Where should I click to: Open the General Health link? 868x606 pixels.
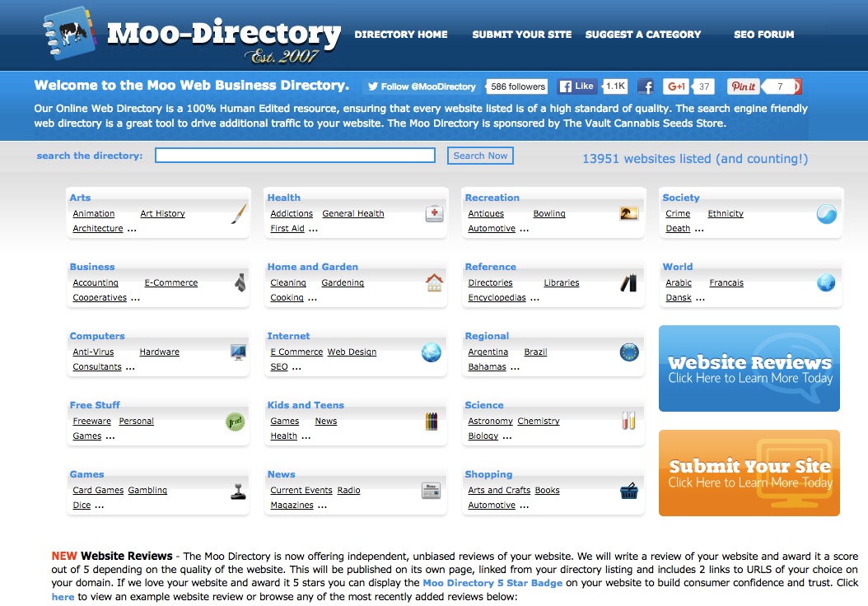(x=353, y=213)
